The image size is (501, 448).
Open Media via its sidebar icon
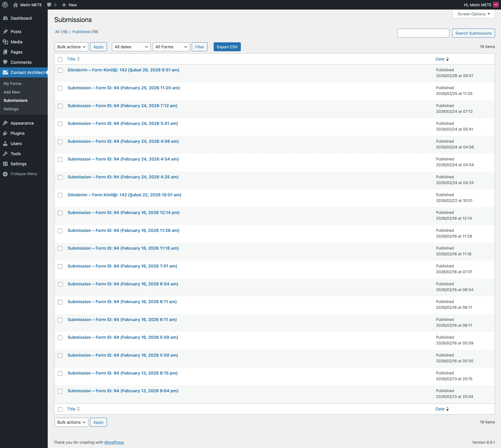point(5,42)
